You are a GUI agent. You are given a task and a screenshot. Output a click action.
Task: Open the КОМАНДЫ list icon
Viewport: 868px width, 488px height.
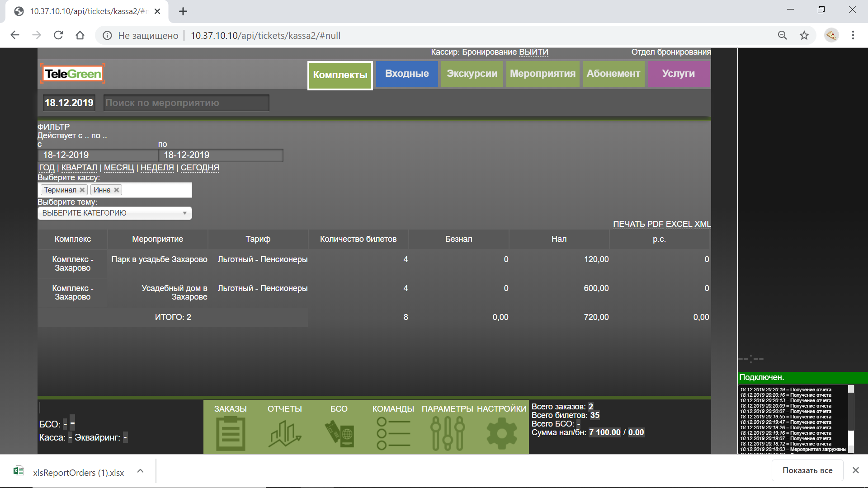[x=393, y=433]
